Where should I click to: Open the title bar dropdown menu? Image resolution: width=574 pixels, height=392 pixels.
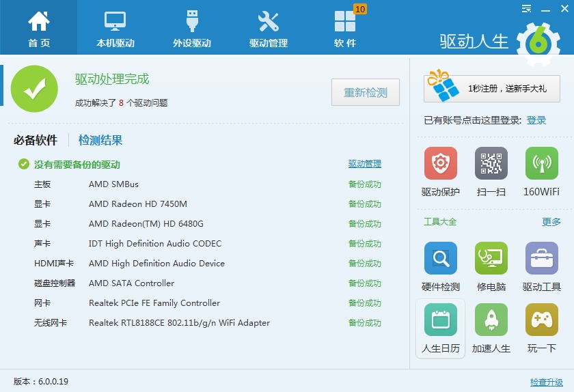[x=526, y=9]
